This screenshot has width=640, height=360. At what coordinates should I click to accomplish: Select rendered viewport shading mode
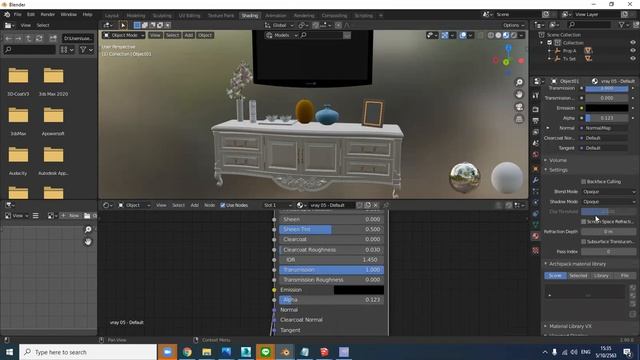click(514, 36)
